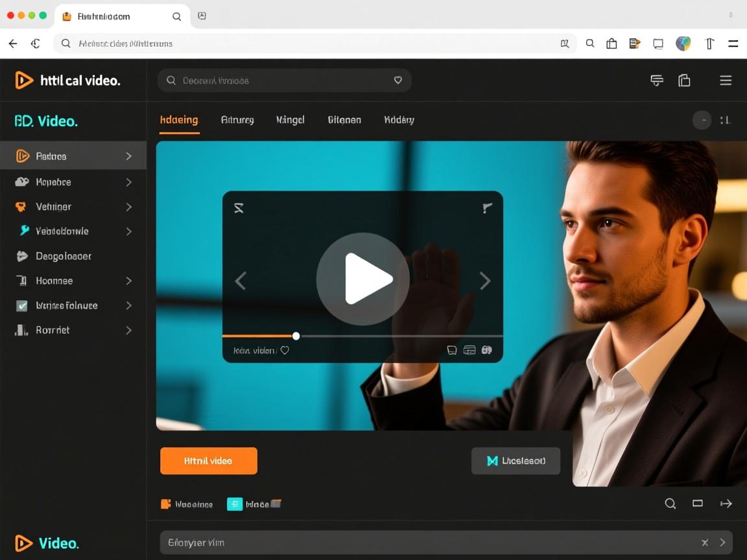Click the gray button with M logo
Screen dimensions: 747x560
click(x=516, y=461)
